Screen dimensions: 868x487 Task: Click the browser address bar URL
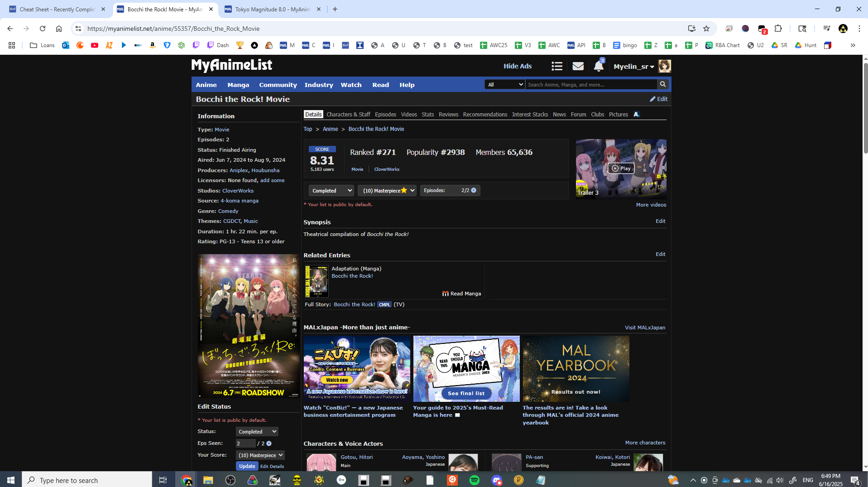[173, 29]
